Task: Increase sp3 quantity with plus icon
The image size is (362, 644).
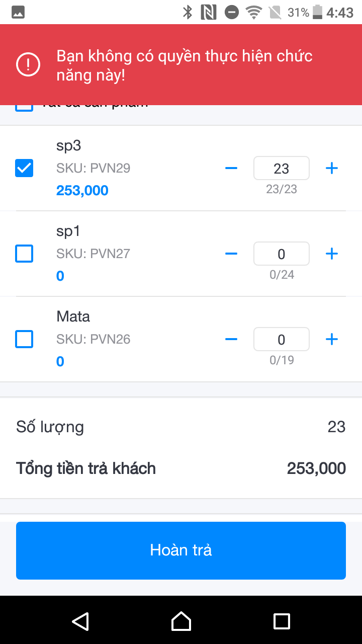Action: tap(331, 168)
